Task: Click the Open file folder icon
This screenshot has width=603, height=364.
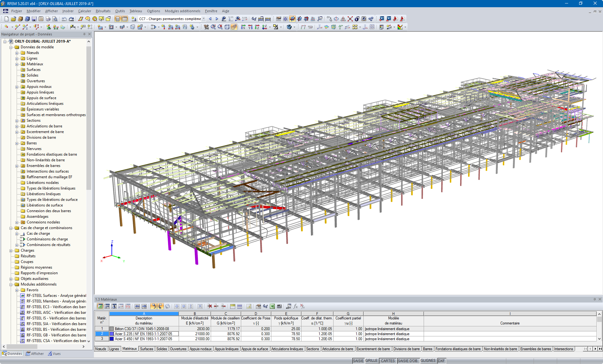Action: pos(13,19)
